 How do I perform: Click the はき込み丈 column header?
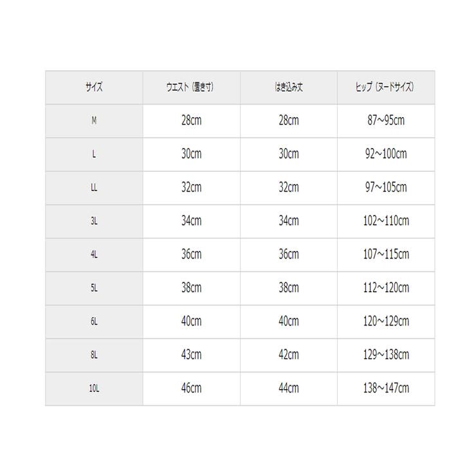288,87
